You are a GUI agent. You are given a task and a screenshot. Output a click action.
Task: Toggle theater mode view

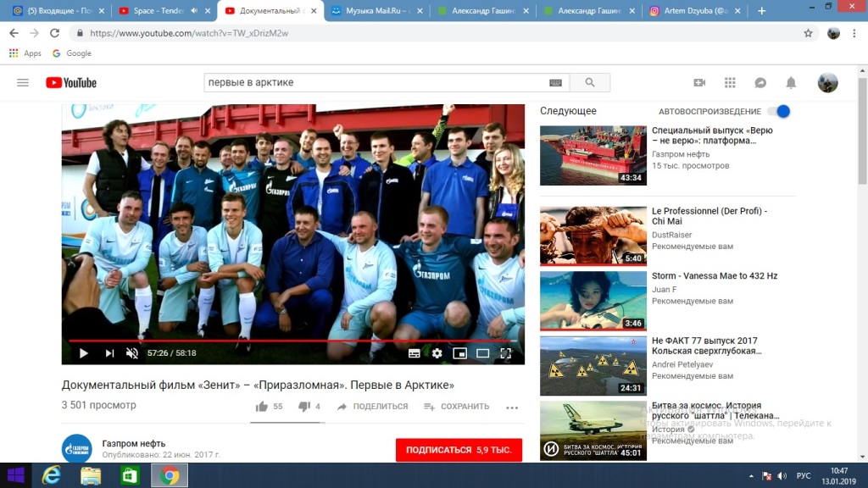[482, 353]
